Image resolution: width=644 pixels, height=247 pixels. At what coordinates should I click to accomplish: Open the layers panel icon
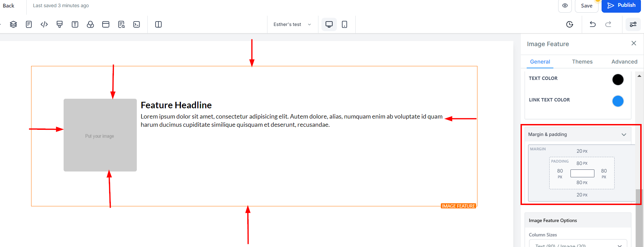coord(13,24)
